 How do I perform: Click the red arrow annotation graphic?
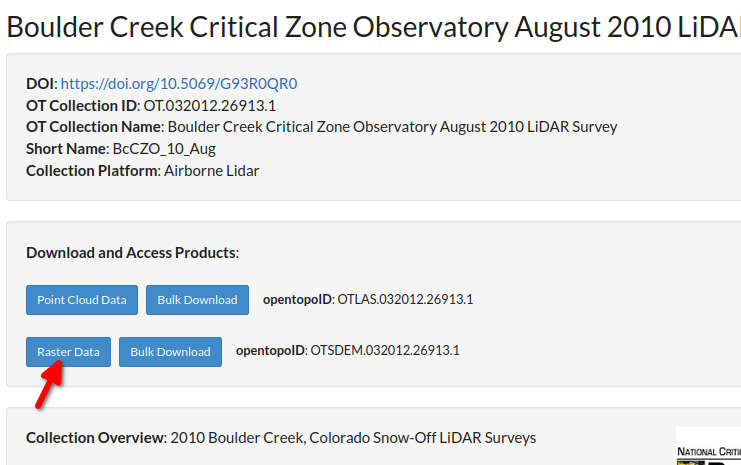[x=49, y=384]
